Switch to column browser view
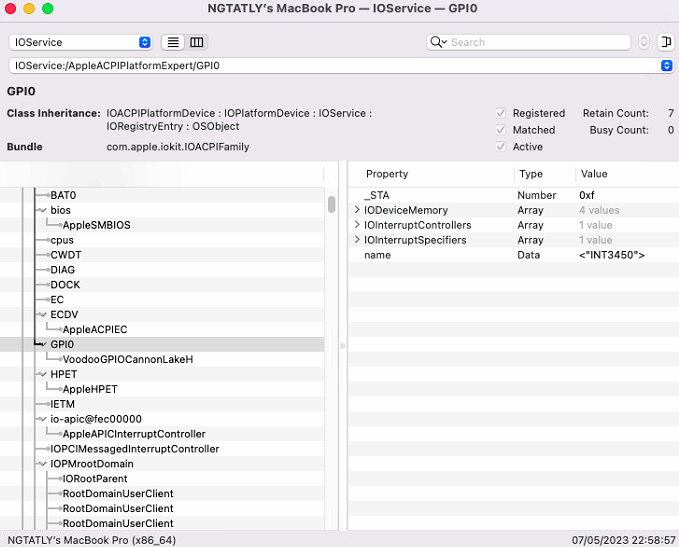The height and width of the screenshot is (547, 679). click(x=197, y=42)
